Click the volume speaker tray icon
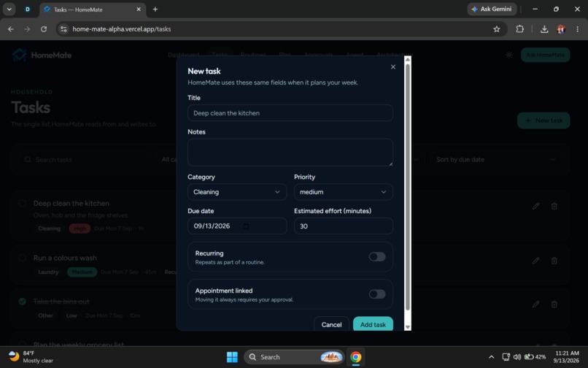Viewport: 588px width, 368px height. pos(517,357)
